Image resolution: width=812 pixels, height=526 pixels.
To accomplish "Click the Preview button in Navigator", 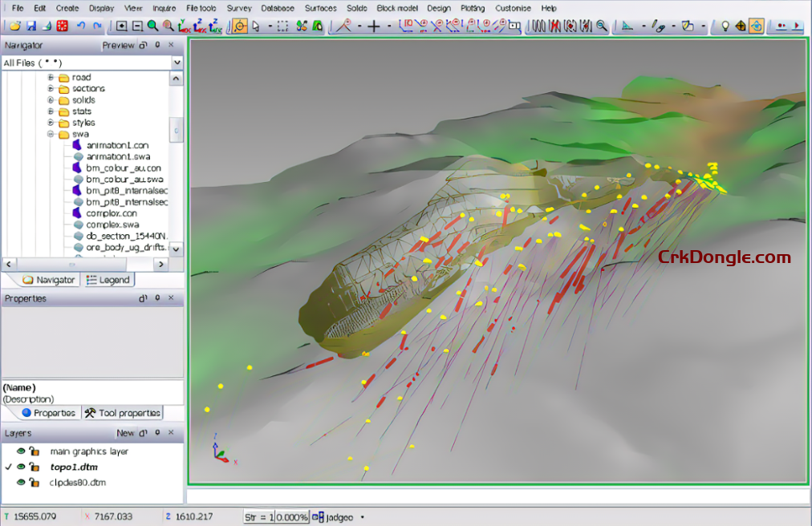I will pos(118,45).
